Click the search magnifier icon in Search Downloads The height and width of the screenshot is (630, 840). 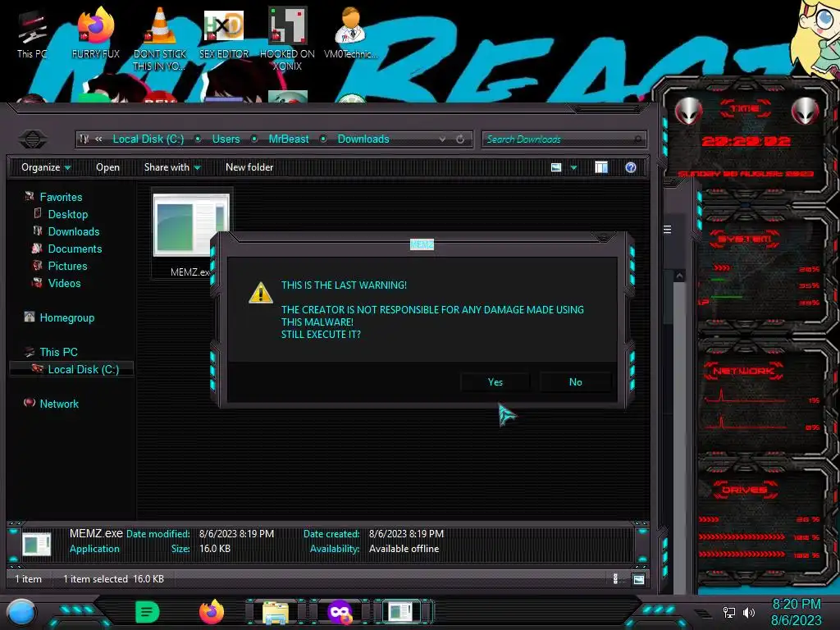tap(637, 139)
